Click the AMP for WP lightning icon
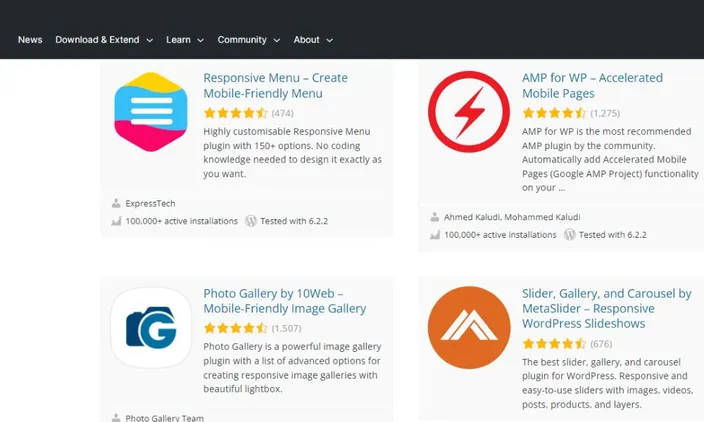Screen dimensions: 704x422 (x=469, y=112)
